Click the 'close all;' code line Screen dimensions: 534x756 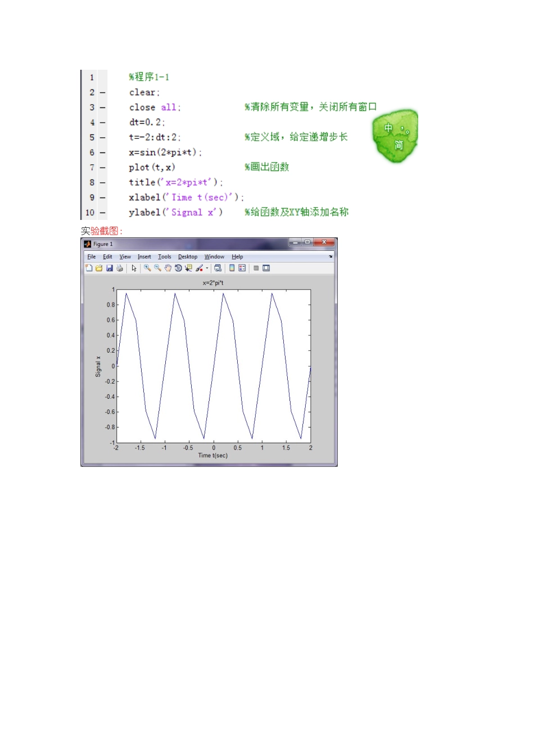(155, 107)
